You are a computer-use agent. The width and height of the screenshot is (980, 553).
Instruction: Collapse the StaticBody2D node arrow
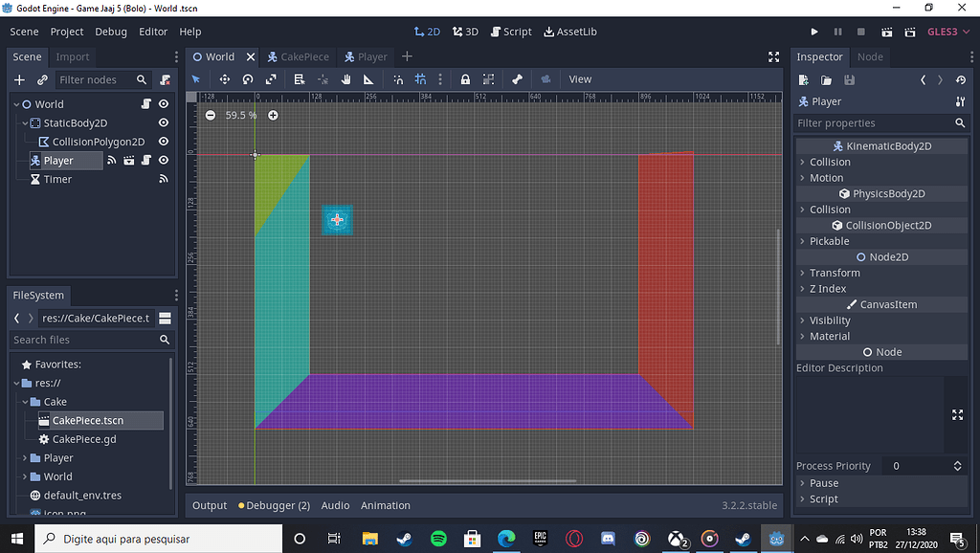pyautogui.click(x=25, y=123)
